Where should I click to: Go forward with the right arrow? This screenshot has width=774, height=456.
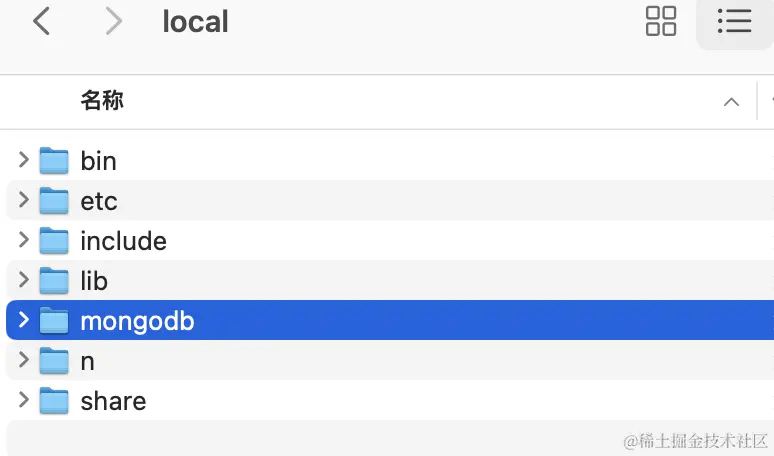[114, 21]
